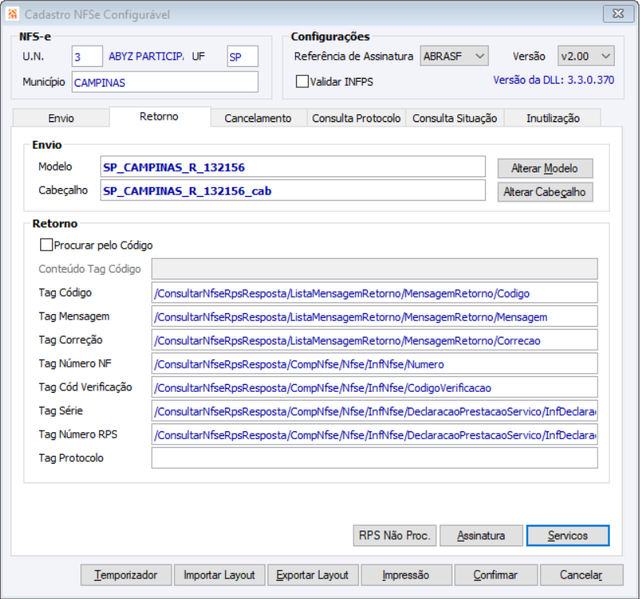640x599 pixels.
Task: Switch to the Envio tab
Action: point(61,118)
